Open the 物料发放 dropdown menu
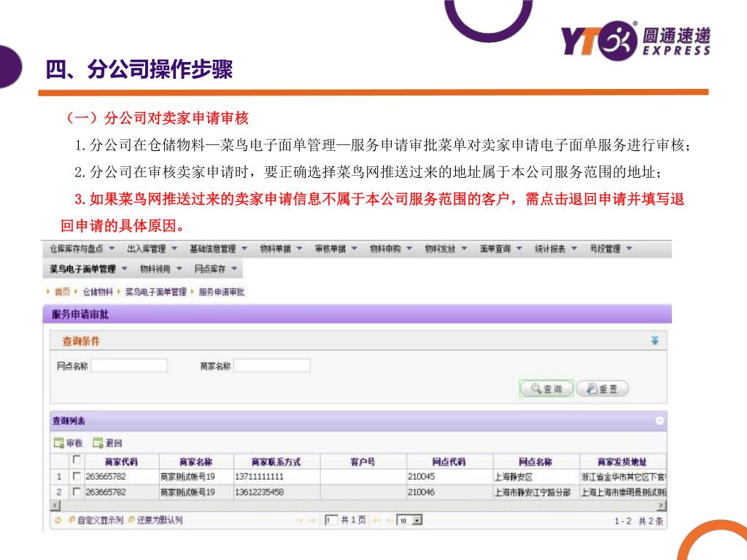Viewport: 747px width, 560px height. click(446, 249)
